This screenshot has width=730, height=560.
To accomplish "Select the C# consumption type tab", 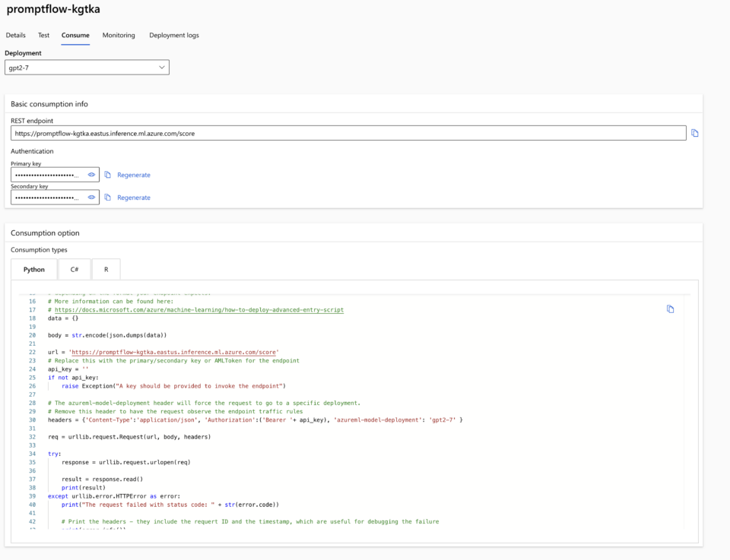I will (x=75, y=269).
